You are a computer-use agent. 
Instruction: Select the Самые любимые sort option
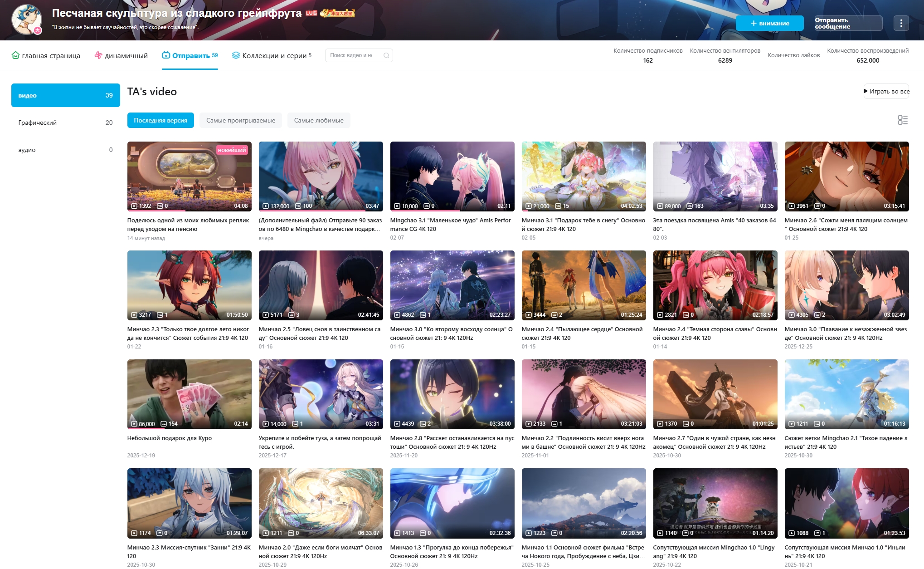point(318,120)
